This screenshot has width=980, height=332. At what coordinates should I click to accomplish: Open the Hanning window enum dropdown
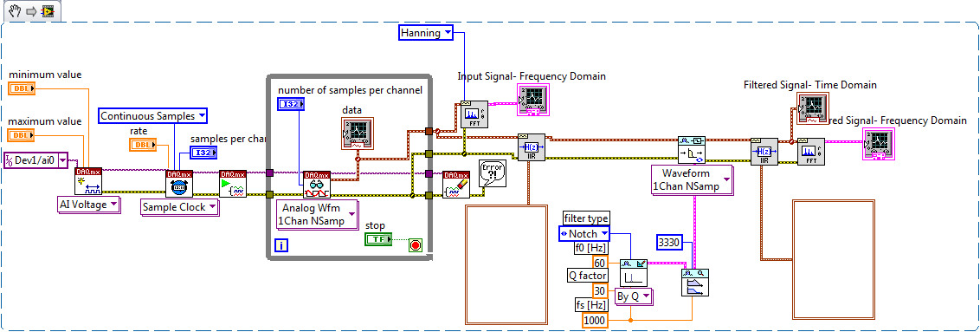426,33
